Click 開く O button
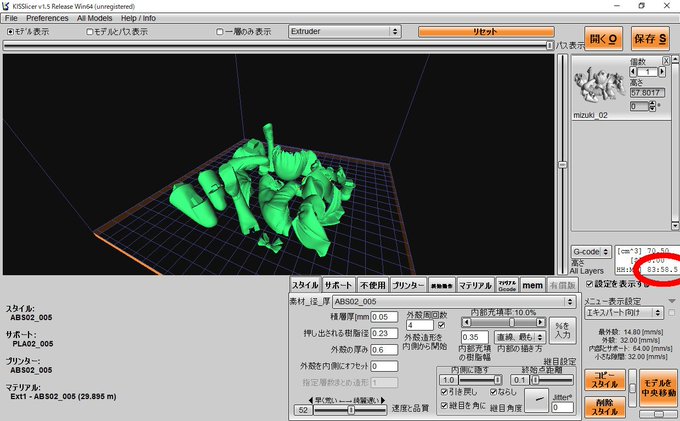680x421 pixels. coord(603,39)
